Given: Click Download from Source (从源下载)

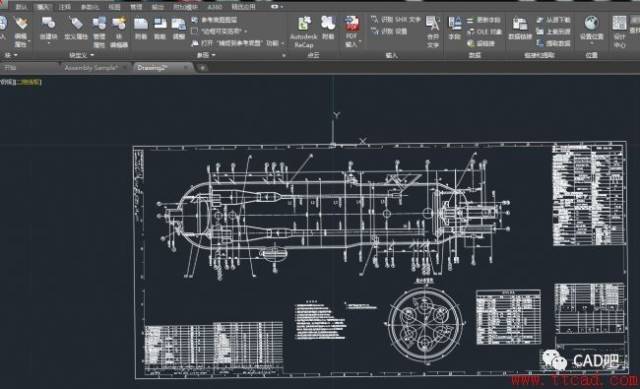Looking at the screenshot, I should pos(553,20).
